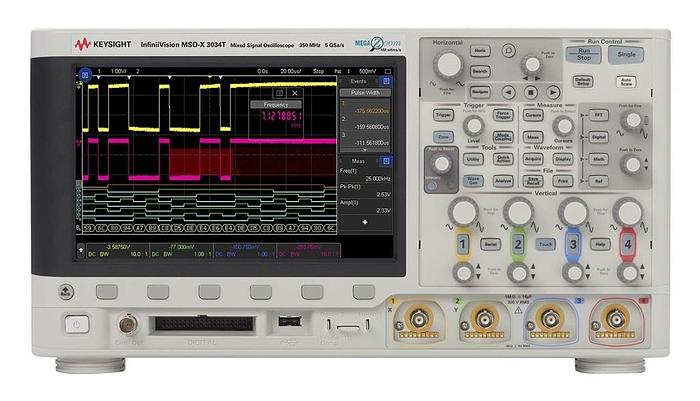This screenshot has width=700, height=401.
Task: Push the Horiz button
Action: (x=480, y=50)
